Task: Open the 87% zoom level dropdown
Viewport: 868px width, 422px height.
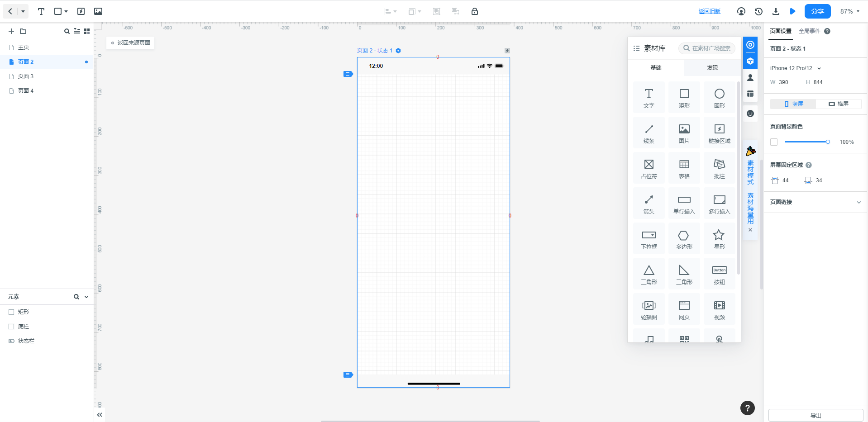Action: pos(849,11)
